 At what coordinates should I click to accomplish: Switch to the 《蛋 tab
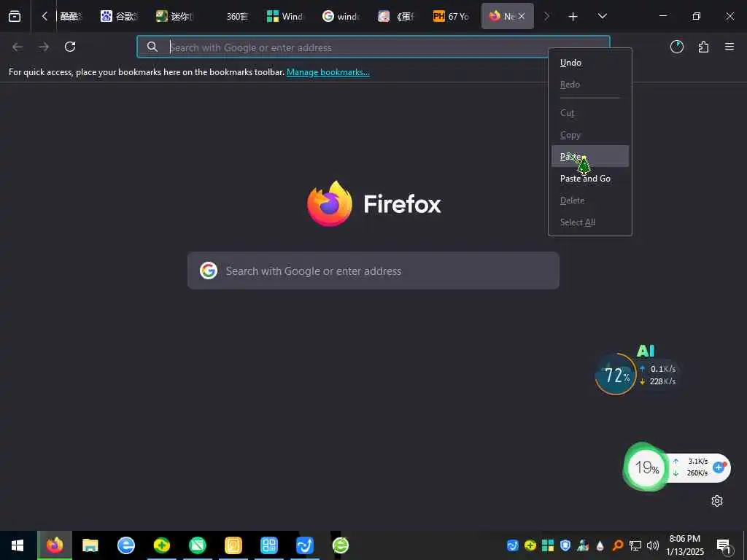[x=396, y=16]
